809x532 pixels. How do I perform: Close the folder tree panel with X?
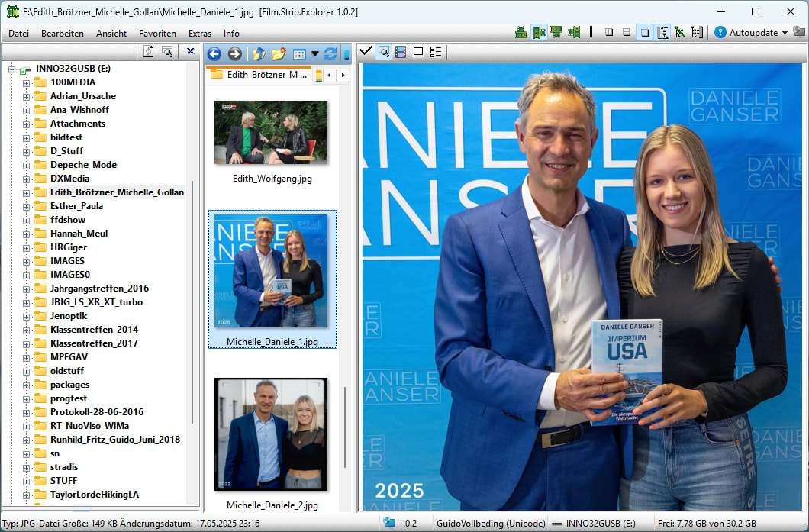[190, 51]
